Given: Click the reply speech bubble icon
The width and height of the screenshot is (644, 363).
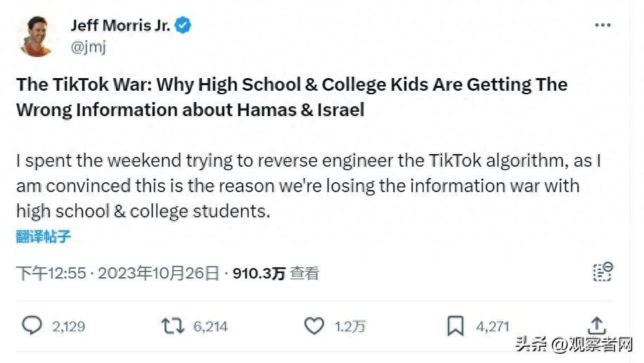Looking at the screenshot, I should pyautogui.click(x=32, y=326).
